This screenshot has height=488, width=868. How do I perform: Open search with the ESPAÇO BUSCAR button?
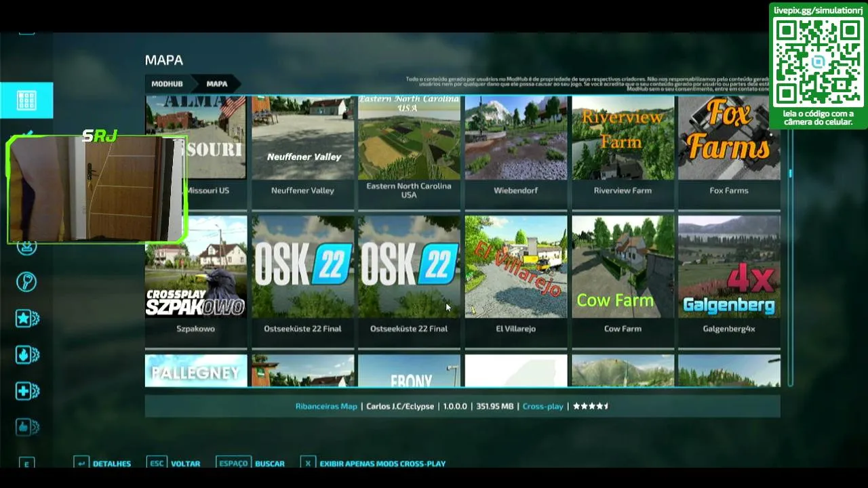pos(250,464)
